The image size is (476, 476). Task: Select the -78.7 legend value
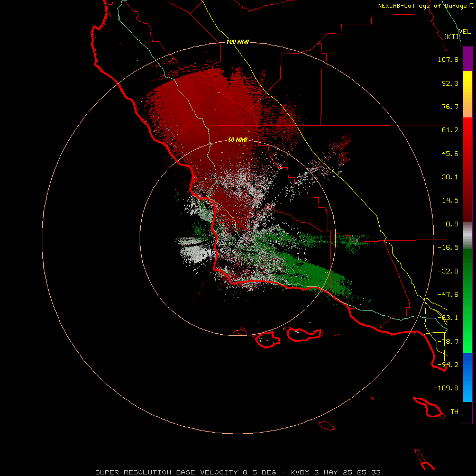[x=448, y=342]
